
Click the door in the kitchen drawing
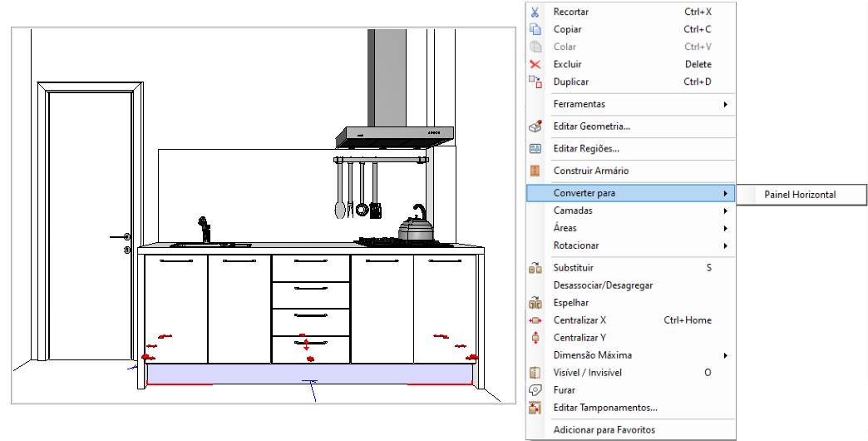[91, 221]
